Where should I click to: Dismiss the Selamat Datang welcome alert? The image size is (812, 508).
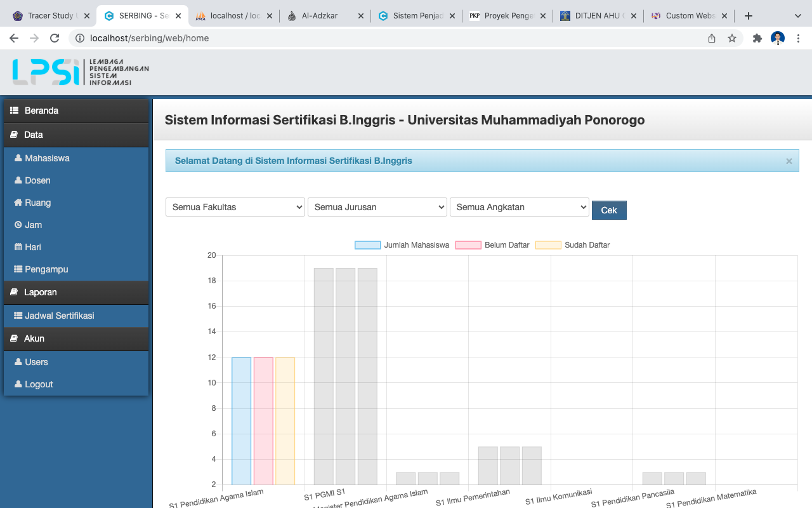789,161
